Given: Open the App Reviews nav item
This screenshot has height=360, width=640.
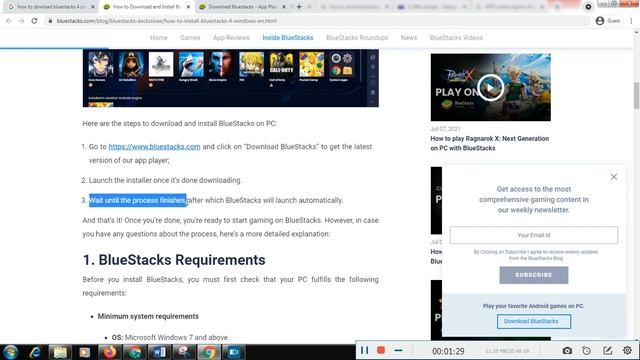Looking at the screenshot, I should pyautogui.click(x=231, y=38).
